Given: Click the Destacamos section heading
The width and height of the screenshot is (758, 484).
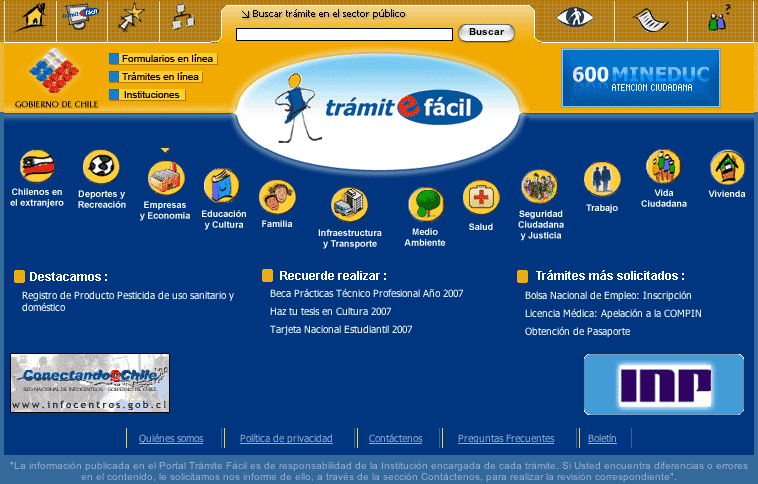Looking at the screenshot, I should [x=68, y=277].
